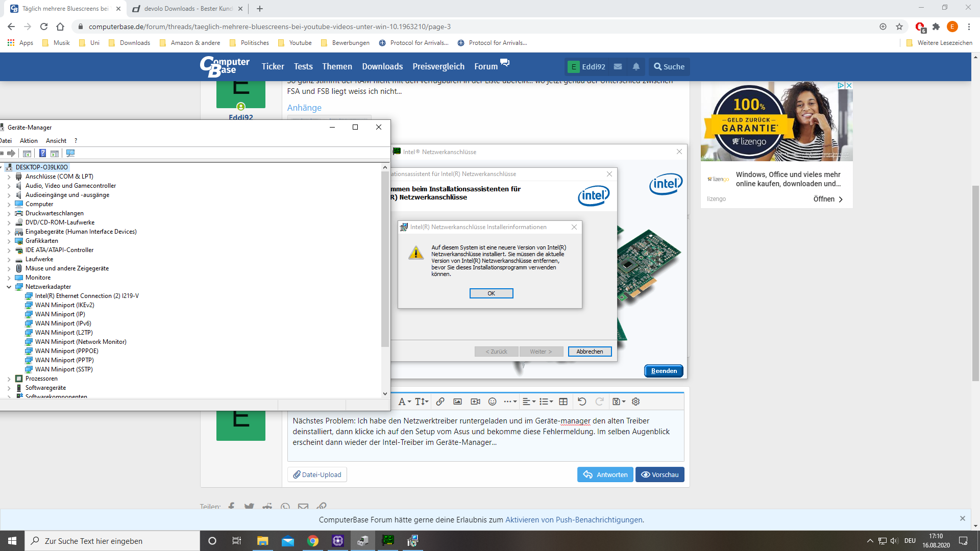Click the Antworten button
980x551 pixels.
click(605, 474)
